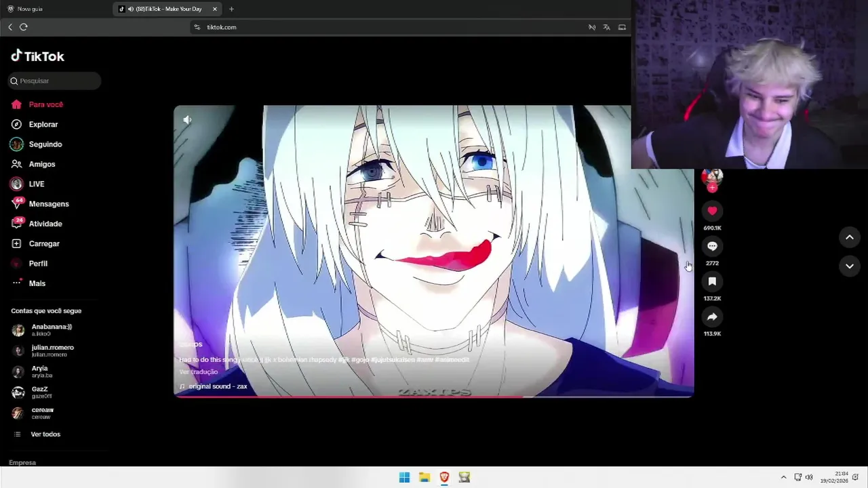This screenshot has width=868, height=488.
Task: Click the taskbar volume icon
Action: coord(809,477)
